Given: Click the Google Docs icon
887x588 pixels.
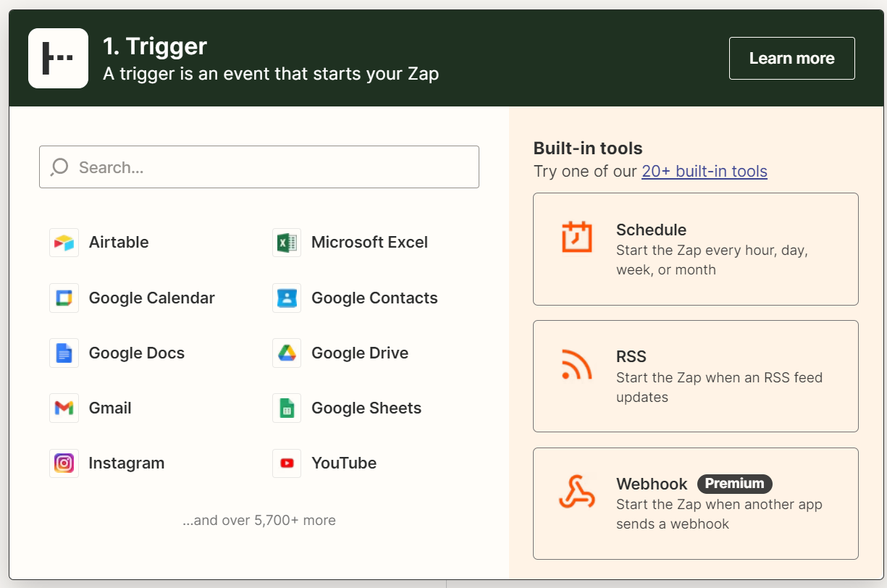Looking at the screenshot, I should (x=64, y=353).
